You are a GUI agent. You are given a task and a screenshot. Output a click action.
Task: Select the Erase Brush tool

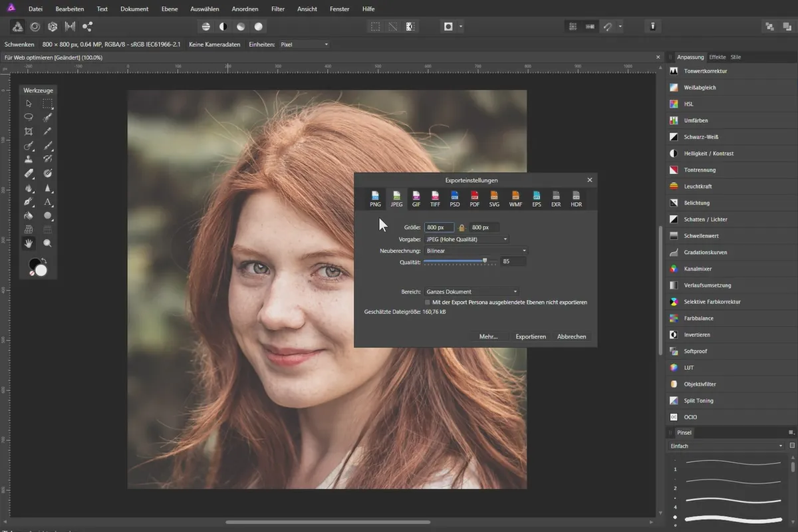(29, 174)
